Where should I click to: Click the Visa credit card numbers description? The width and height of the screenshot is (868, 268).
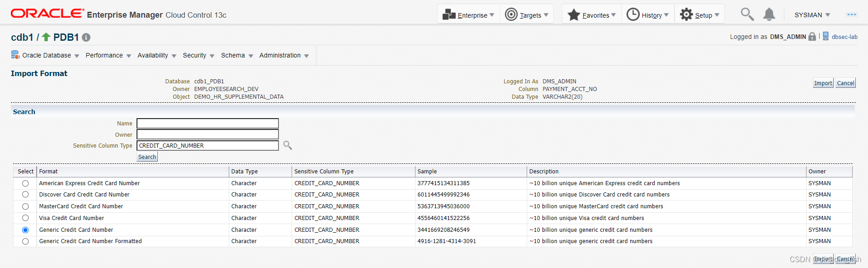pyautogui.click(x=587, y=218)
